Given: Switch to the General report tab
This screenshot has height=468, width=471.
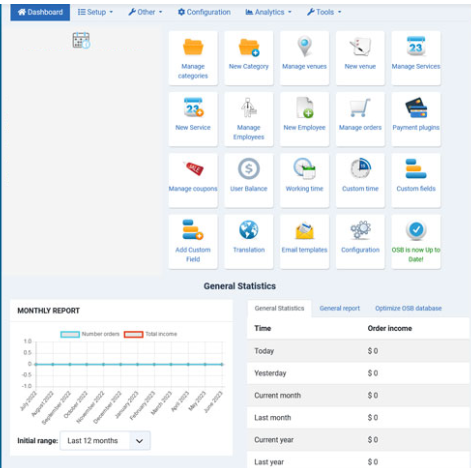Looking at the screenshot, I should coord(340,308).
